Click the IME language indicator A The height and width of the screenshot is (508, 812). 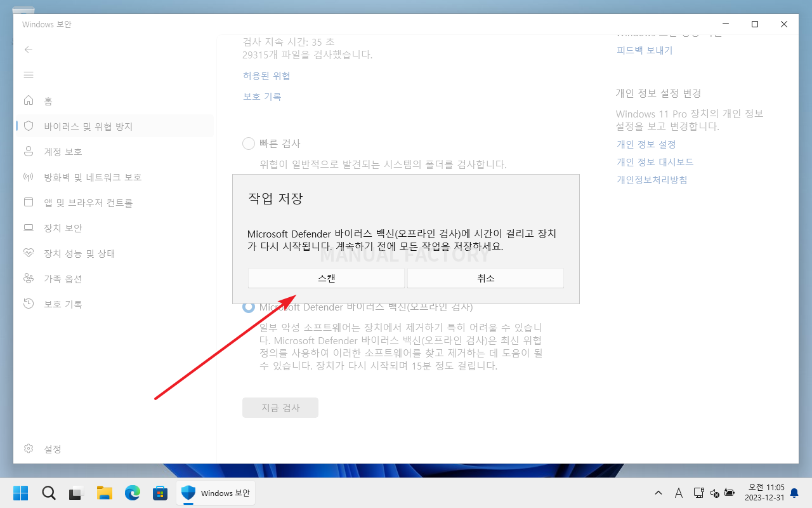tap(678, 493)
